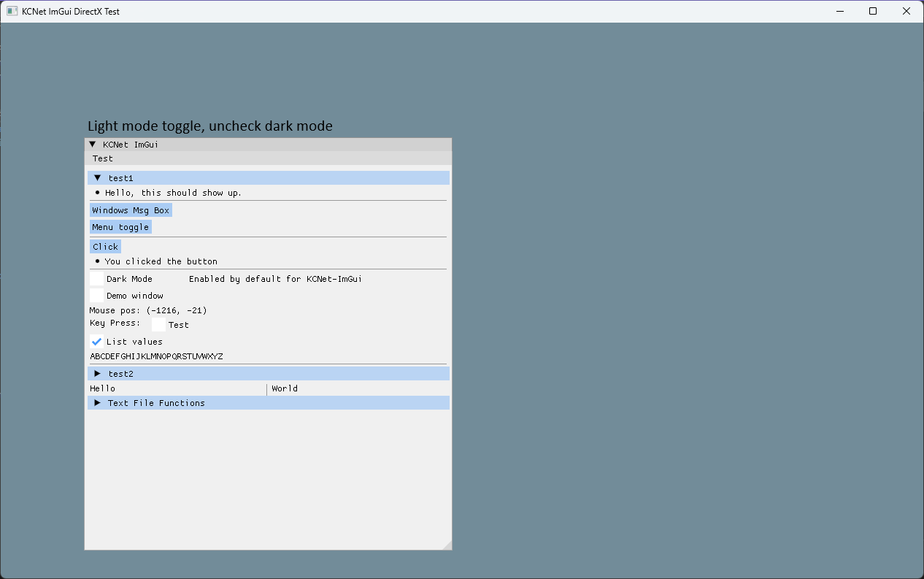
Task: Expand the test2 header
Action: click(269, 374)
